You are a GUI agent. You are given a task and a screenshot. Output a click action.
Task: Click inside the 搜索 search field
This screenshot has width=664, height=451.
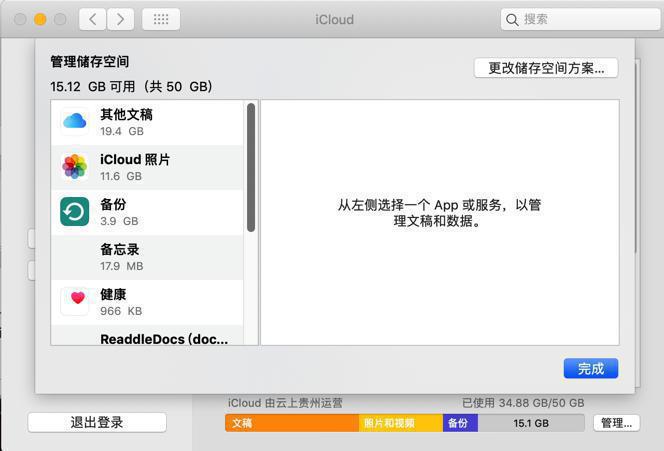(580, 19)
